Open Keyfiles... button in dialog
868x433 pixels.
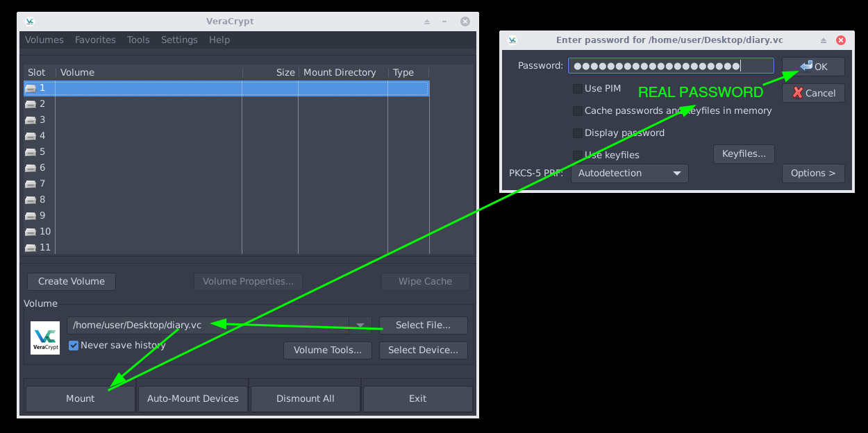tap(744, 154)
